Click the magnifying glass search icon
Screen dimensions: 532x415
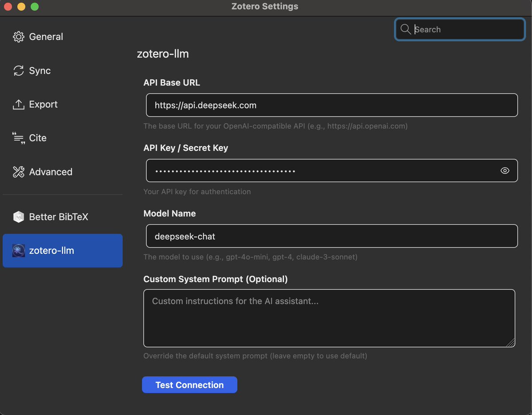coord(405,29)
